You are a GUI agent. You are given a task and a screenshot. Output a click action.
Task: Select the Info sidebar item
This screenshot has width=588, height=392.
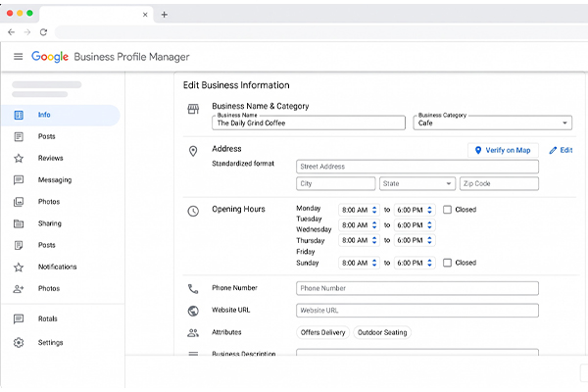point(61,116)
